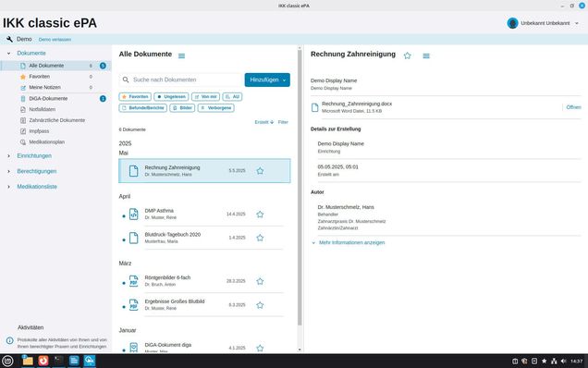Viewport: 588px width, 368px height.
Task: Click the volume icon in system tray
Action: 563,361
